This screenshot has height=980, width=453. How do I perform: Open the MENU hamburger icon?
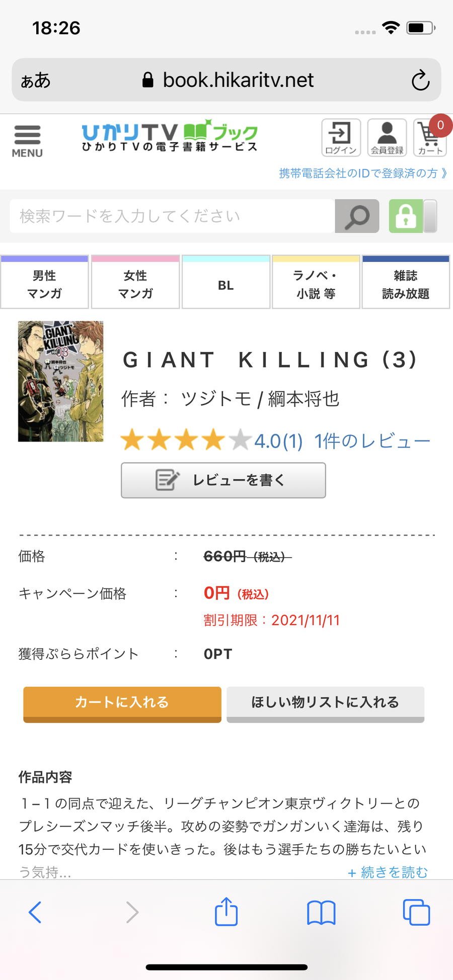[27, 141]
